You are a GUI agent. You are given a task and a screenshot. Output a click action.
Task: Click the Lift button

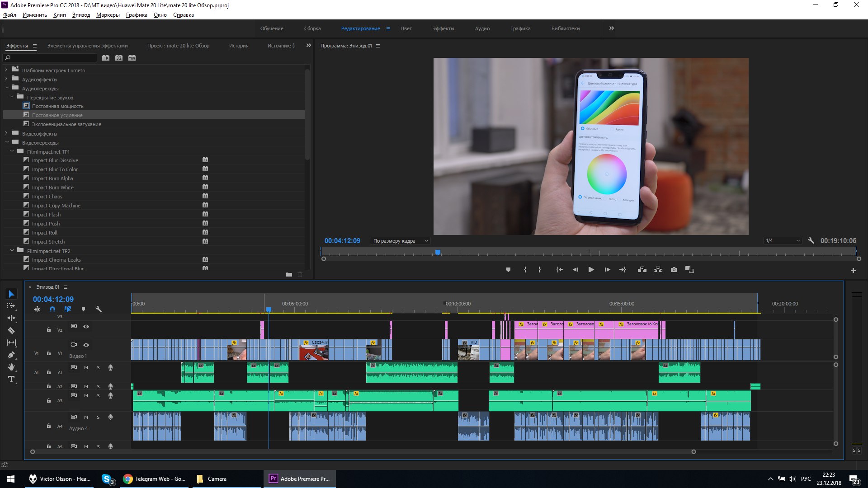click(642, 270)
